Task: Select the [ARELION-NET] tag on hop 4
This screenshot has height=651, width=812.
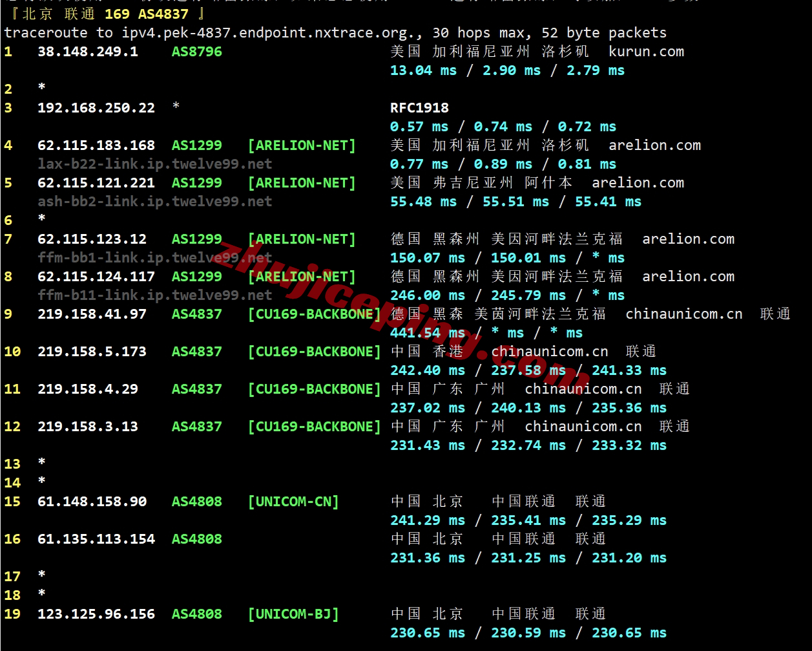Action: [x=302, y=145]
